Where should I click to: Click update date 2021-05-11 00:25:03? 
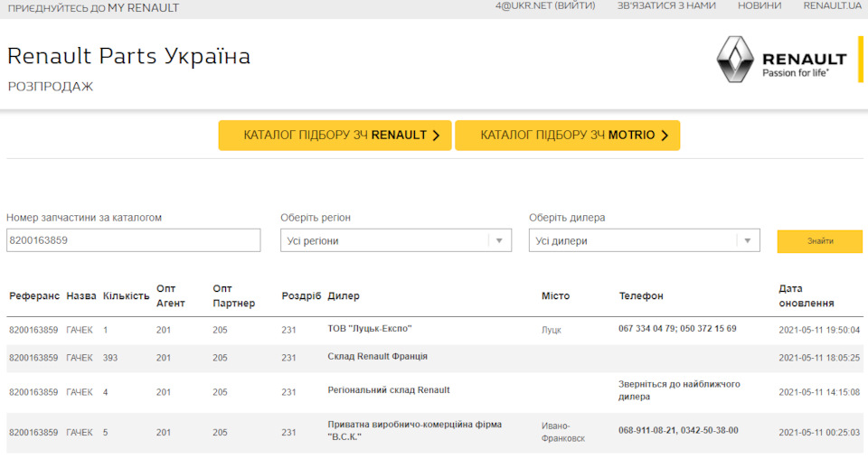click(819, 433)
